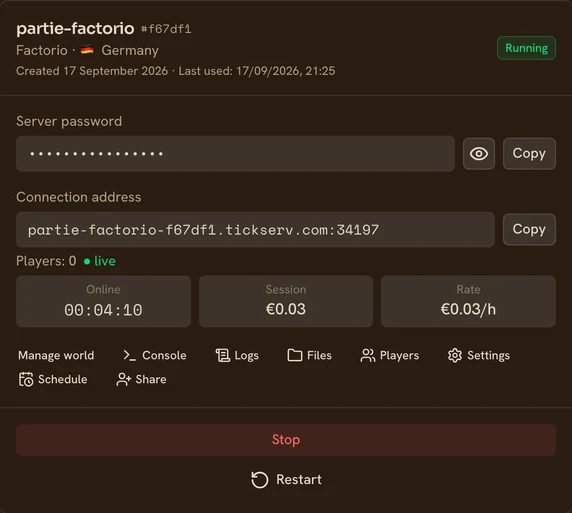Image resolution: width=572 pixels, height=513 pixels.
Task: Copy the connection address
Action: click(529, 230)
